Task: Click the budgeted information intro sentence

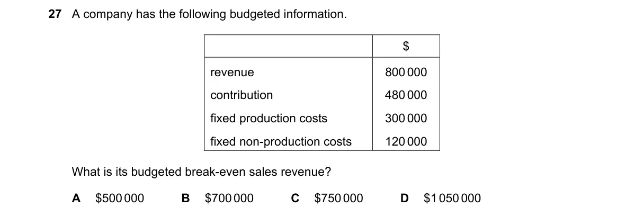Action: tap(209, 14)
